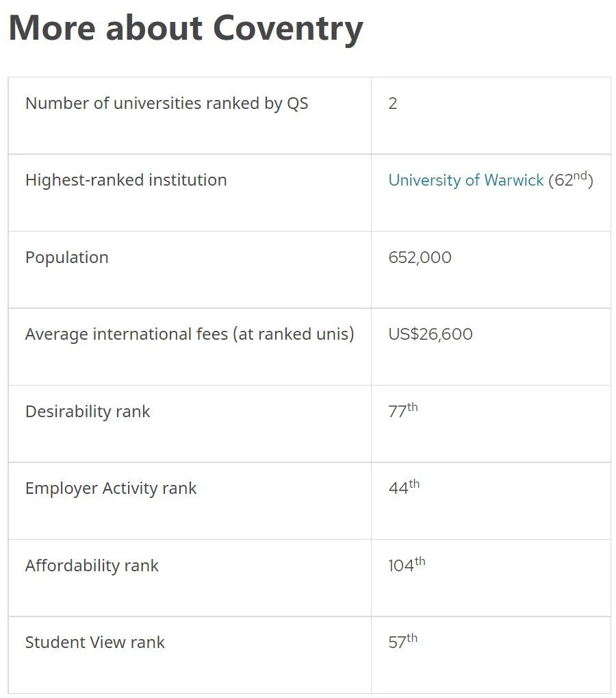The height and width of the screenshot is (698, 616).
Task: Select the Desirability rank label
Action: pyautogui.click(x=88, y=411)
